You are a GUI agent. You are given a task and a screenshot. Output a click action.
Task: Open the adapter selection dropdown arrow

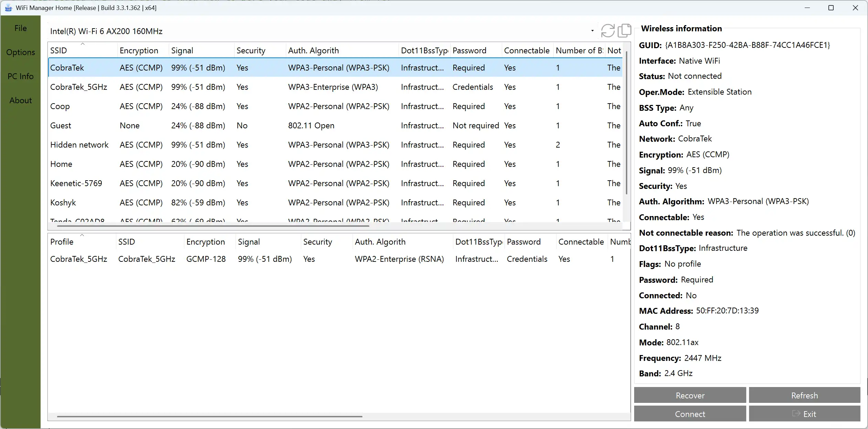[592, 31]
